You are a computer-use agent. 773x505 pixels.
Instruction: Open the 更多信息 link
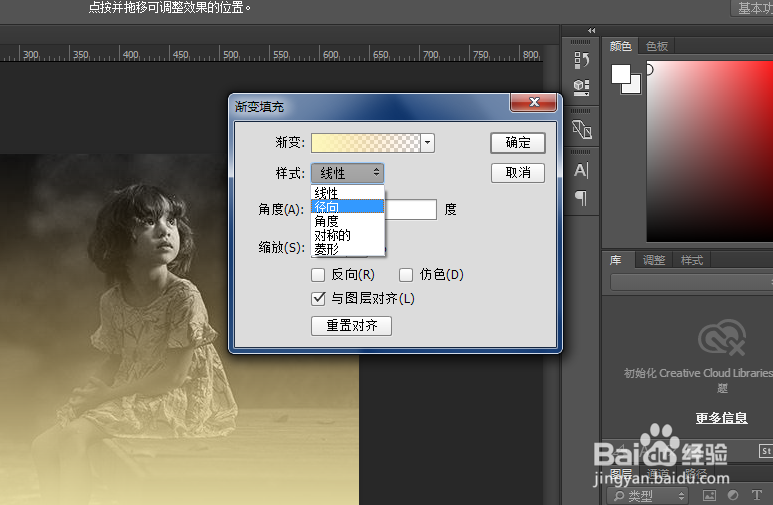point(721,418)
